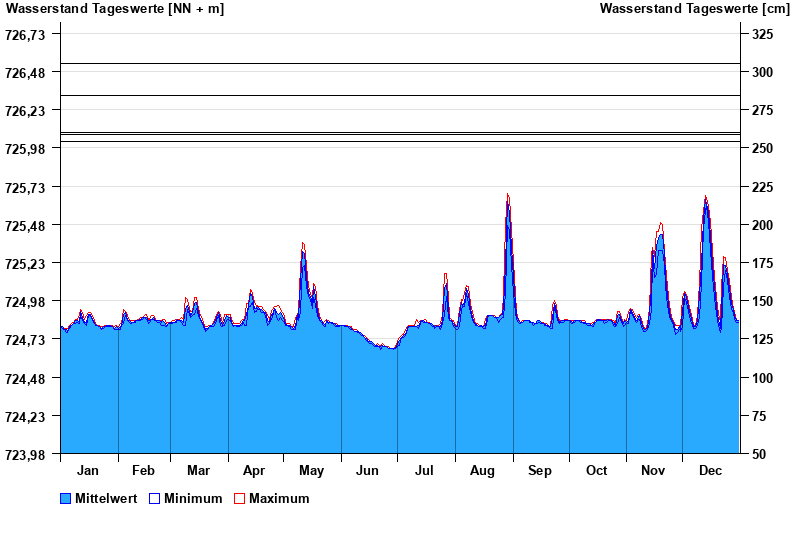Viewport: 800px width, 550px height.
Task: Click the tallest peak in December
Action: click(706, 199)
